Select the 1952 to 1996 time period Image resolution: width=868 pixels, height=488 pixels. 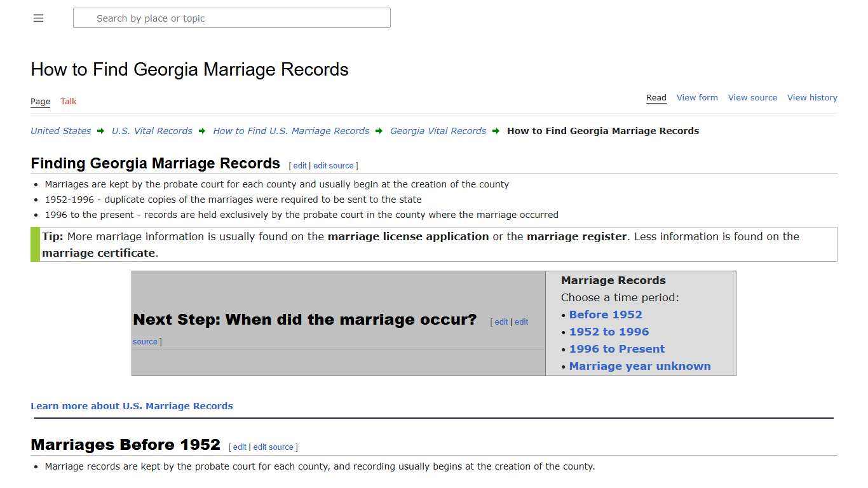609,331
